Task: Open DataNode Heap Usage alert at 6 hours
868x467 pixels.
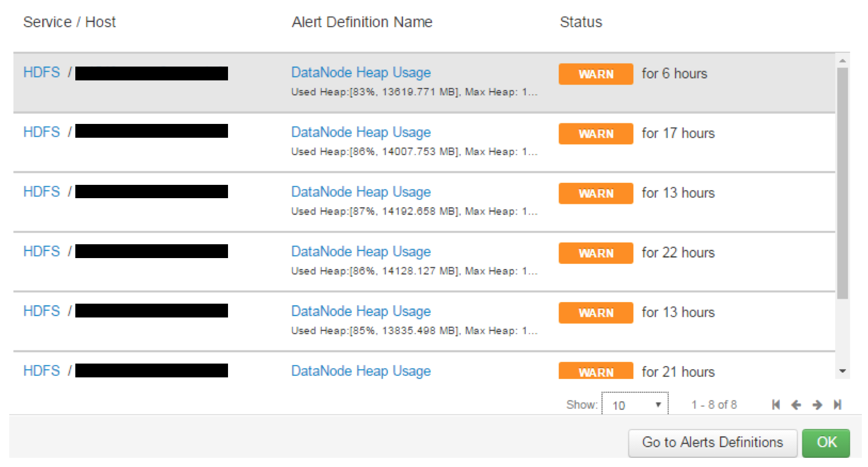Action: coord(361,73)
